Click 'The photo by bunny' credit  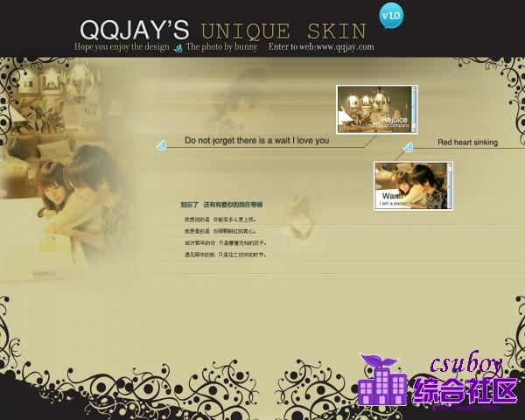(221, 47)
